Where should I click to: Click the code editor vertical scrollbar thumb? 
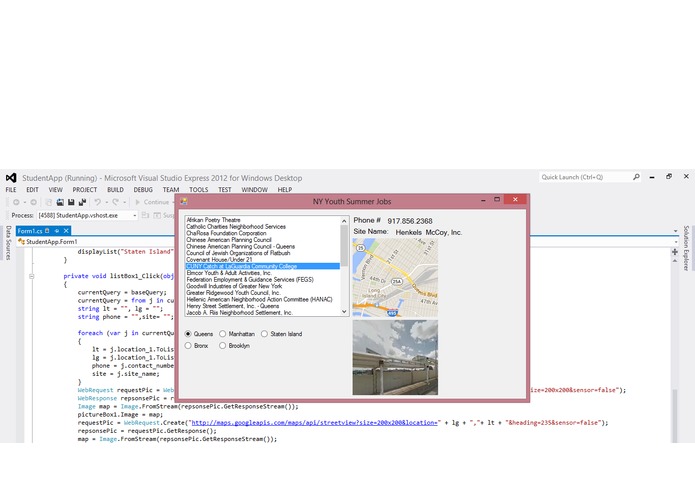click(x=675, y=416)
